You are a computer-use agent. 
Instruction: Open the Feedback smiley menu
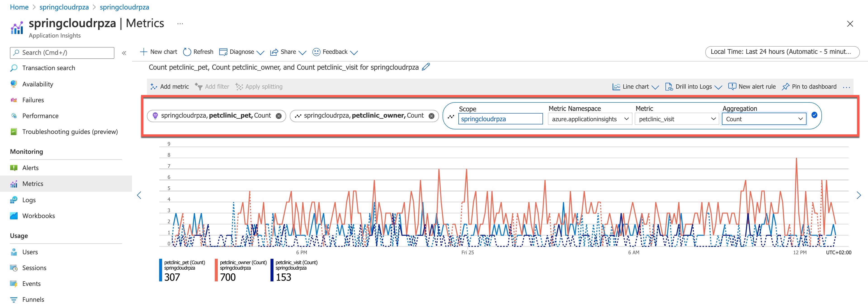(316, 52)
